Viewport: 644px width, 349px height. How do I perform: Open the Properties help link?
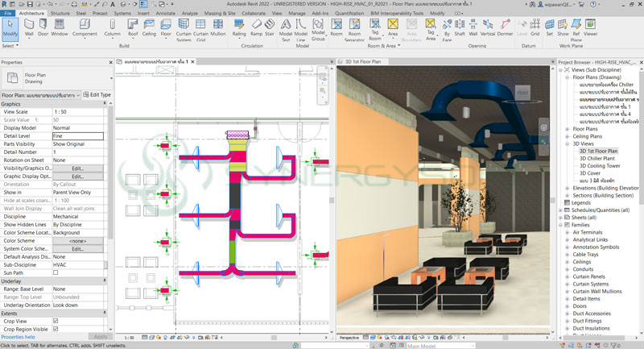(18, 337)
